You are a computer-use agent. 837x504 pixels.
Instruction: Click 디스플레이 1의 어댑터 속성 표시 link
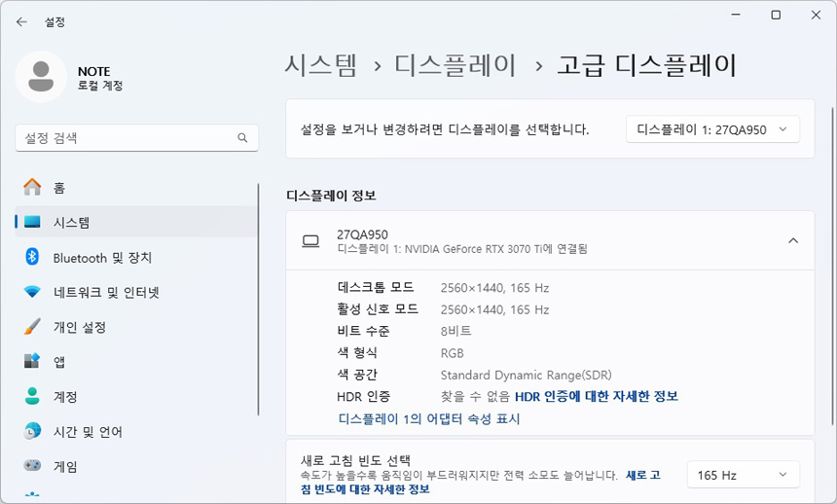tap(428, 419)
